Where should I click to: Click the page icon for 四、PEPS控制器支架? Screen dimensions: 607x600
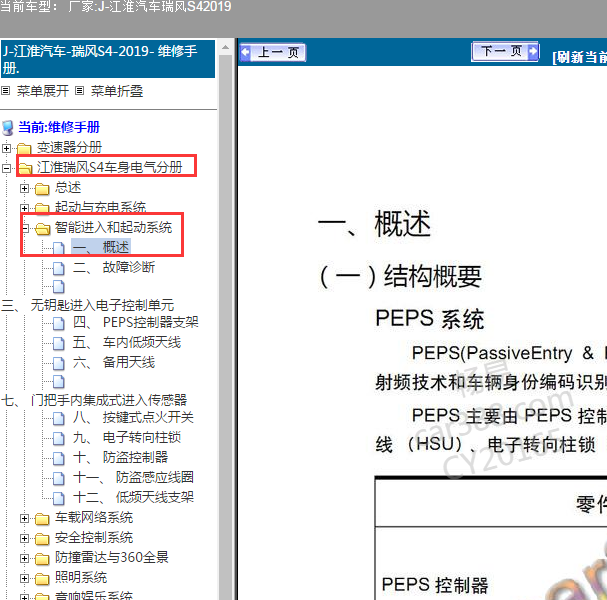[x=58, y=323]
